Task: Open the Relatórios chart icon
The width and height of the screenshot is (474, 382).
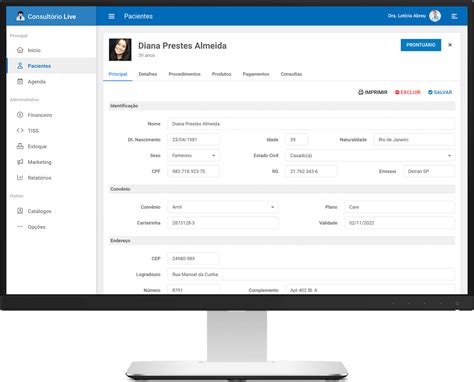Action: pos(20,177)
